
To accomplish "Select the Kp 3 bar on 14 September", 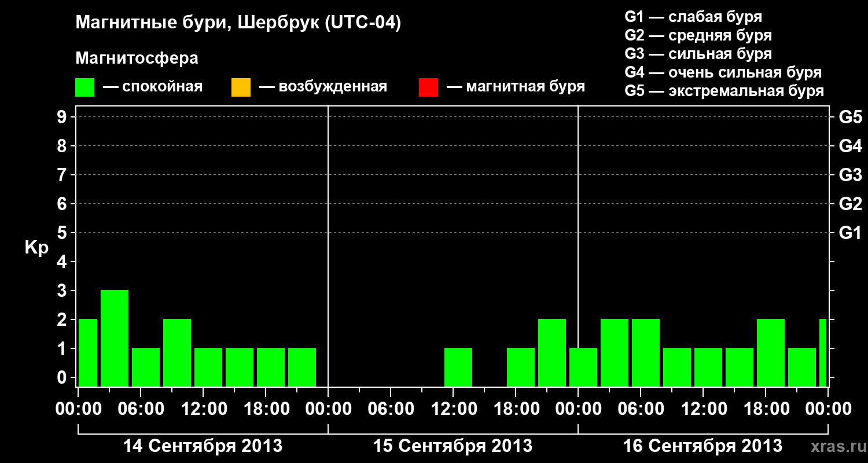I will coord(115,338).
